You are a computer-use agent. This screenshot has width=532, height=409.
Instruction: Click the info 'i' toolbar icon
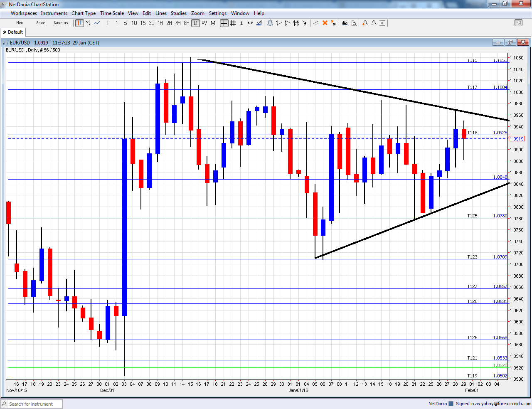click(241, 23)
